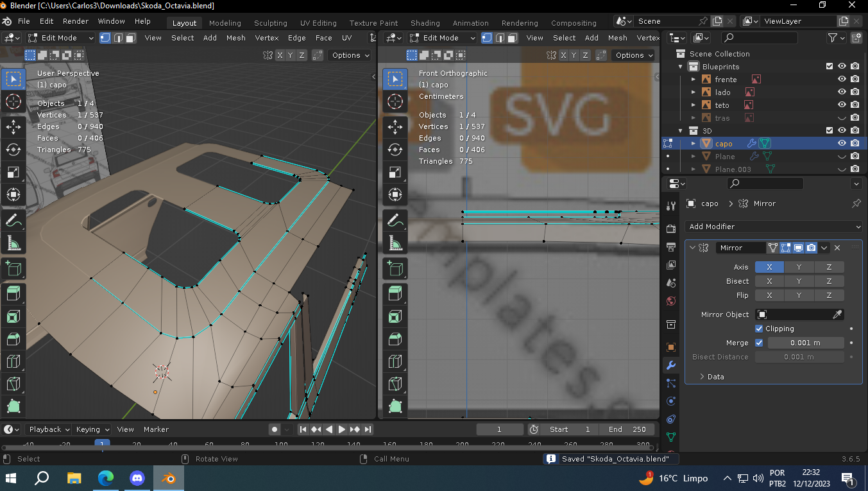Hide the capo object in viewport
The height and width of the screenshot is (491, 868).
click(x=842, y=143)
